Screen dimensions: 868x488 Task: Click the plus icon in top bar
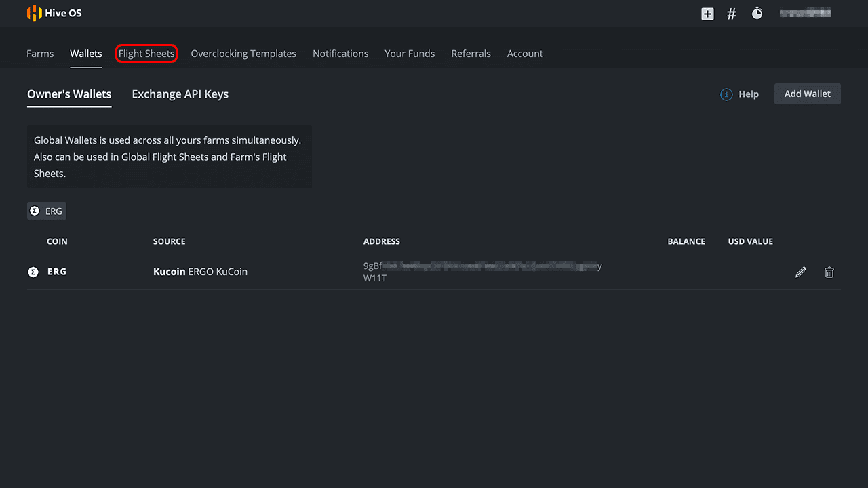point(707,14)
